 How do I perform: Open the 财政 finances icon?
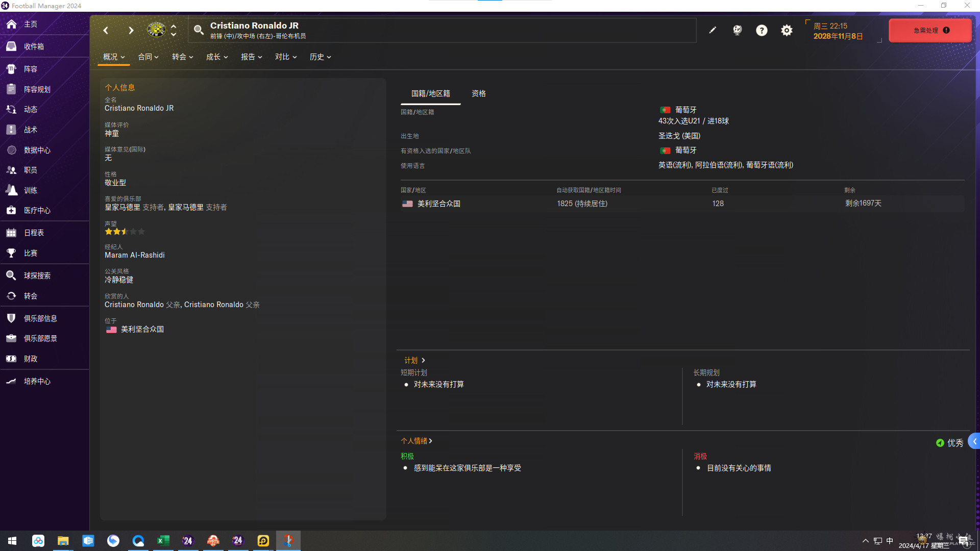11,359
